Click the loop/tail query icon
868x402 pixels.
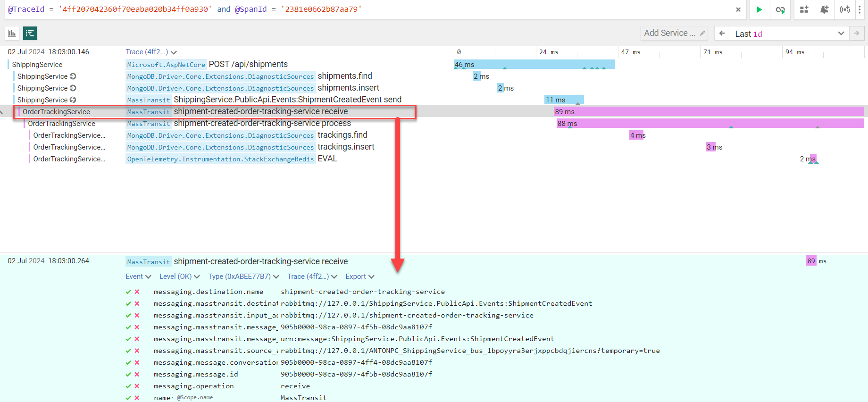tap(780, 9)
